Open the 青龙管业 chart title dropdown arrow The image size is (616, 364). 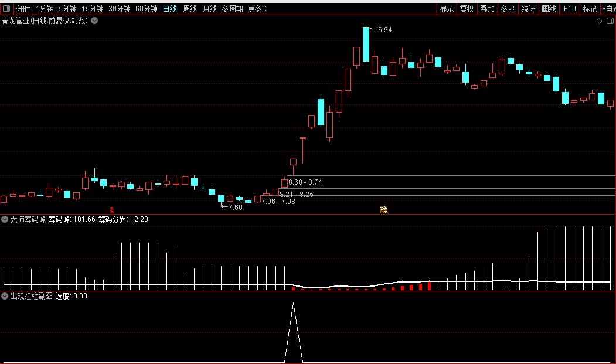(x=95, y=21)
